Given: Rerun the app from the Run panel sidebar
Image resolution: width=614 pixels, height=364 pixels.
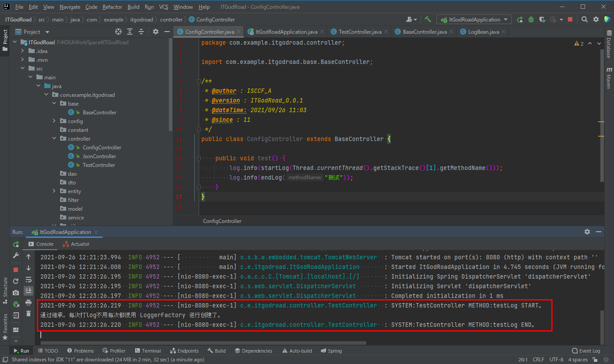Looking at the screenshot, I should tap(16, 244).
